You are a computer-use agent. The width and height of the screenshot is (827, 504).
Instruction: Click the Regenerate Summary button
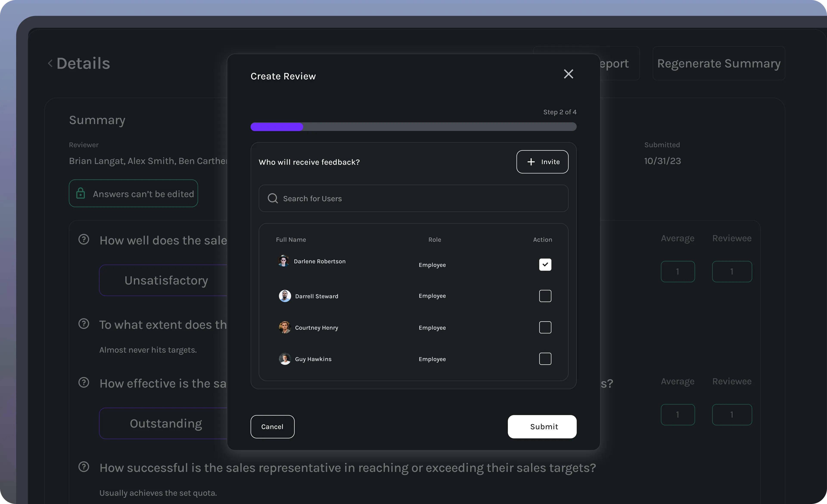(x=719, y=63)
